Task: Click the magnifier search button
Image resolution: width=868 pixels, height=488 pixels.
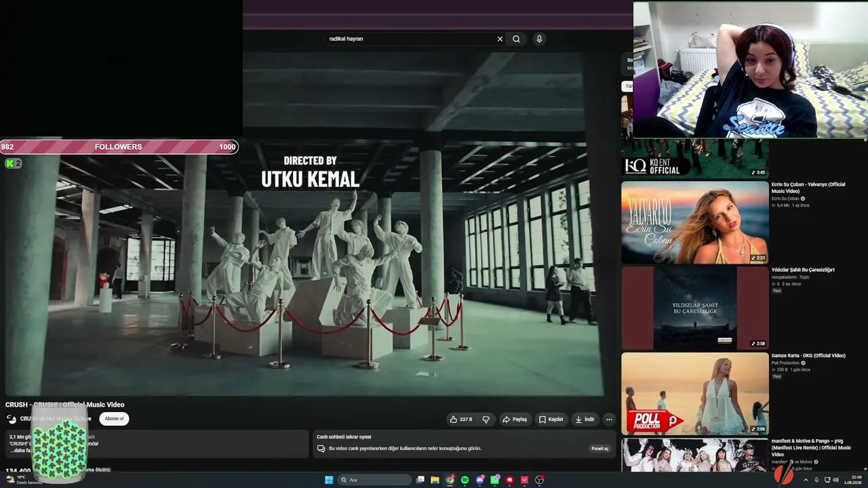Action: 516,39
